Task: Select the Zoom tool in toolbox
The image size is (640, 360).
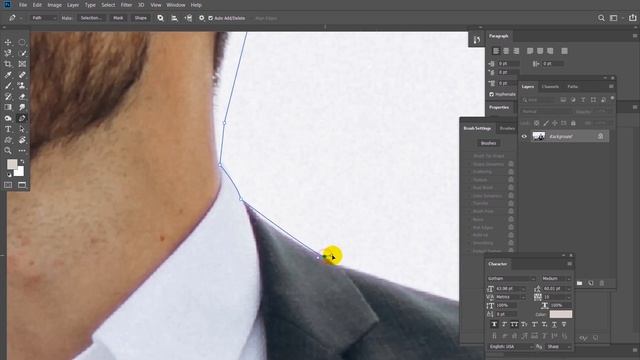Action: point(8,151)
